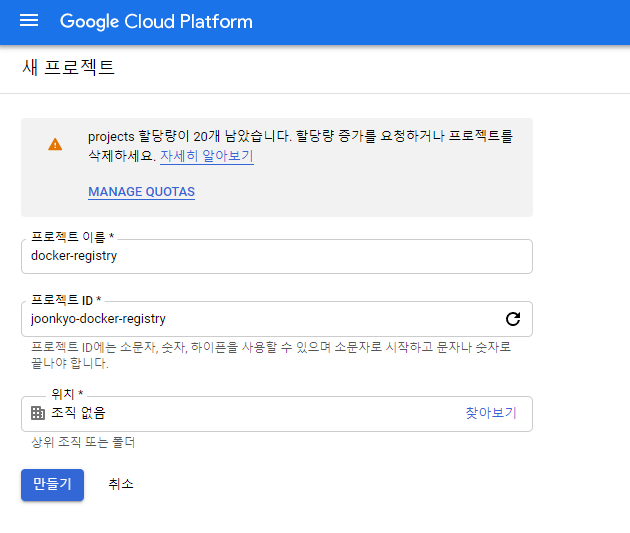This screenshot has width=630, height=533.
Task: Click the orange warning triangle icon
Action: [x=55, y=144]
